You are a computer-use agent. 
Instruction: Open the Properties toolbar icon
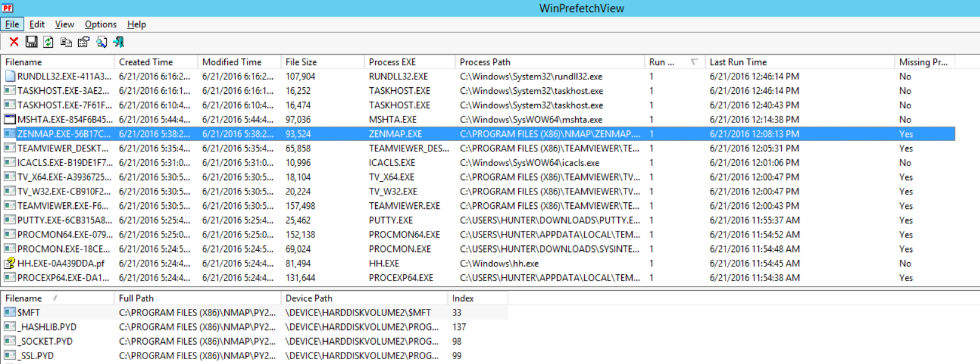[x=84, y=42]
